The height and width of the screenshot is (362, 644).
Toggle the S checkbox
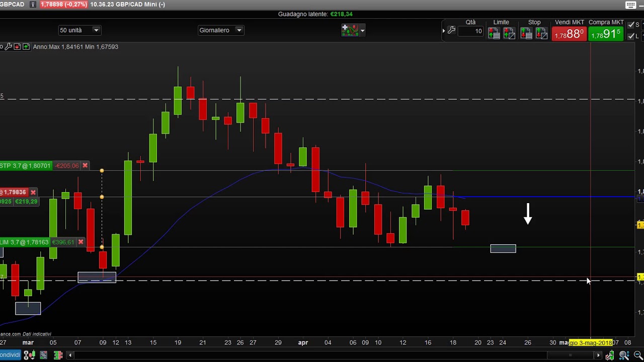click(x=631, y=25)
